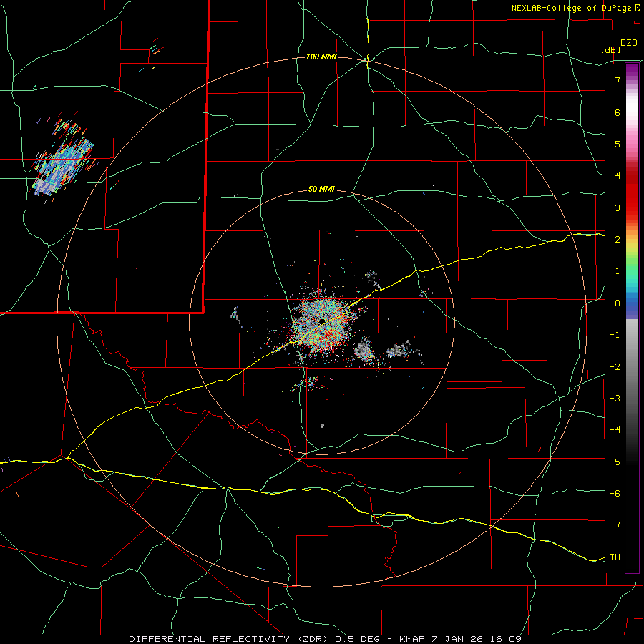The height and width of the screenshot is (644, 644).
Task: Click the 100 NMI range ring label
Action: coord(321,57)
